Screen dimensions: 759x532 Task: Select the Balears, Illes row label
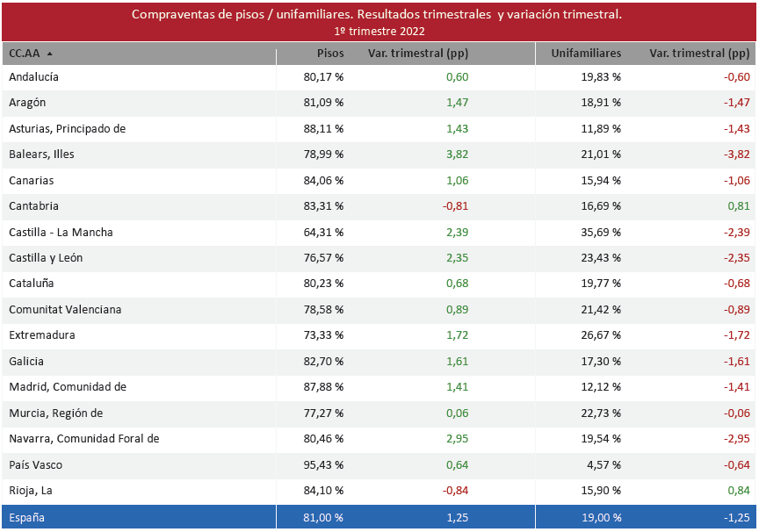pyautogui.click(x=41, y=155)
